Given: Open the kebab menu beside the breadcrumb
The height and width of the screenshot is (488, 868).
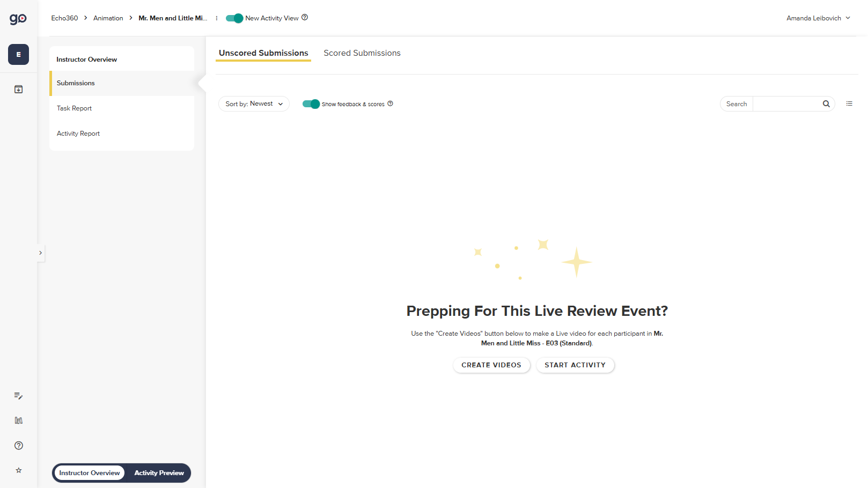Looking at the screenshot, I should tap(216, 18).
